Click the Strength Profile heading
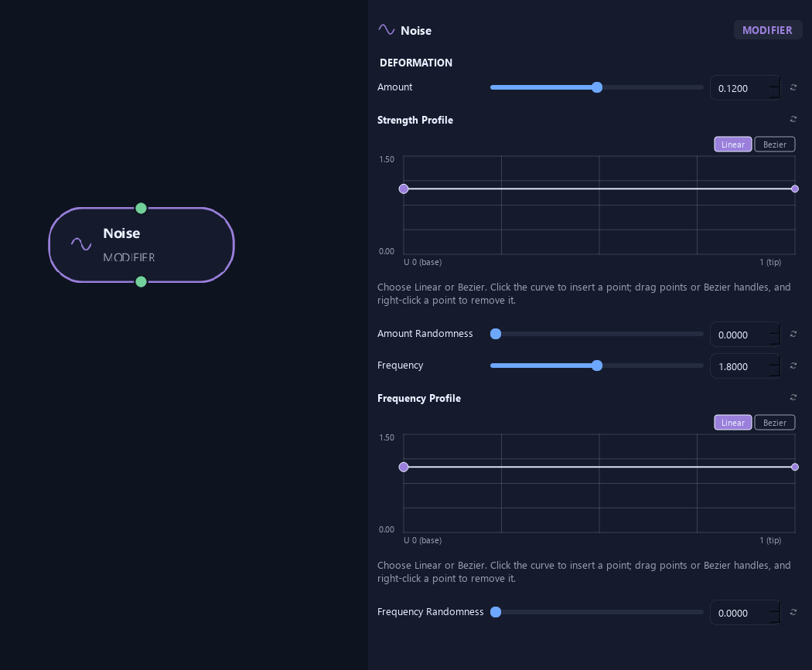The height and width of the screenshot is (670, 812). point(415,120)
